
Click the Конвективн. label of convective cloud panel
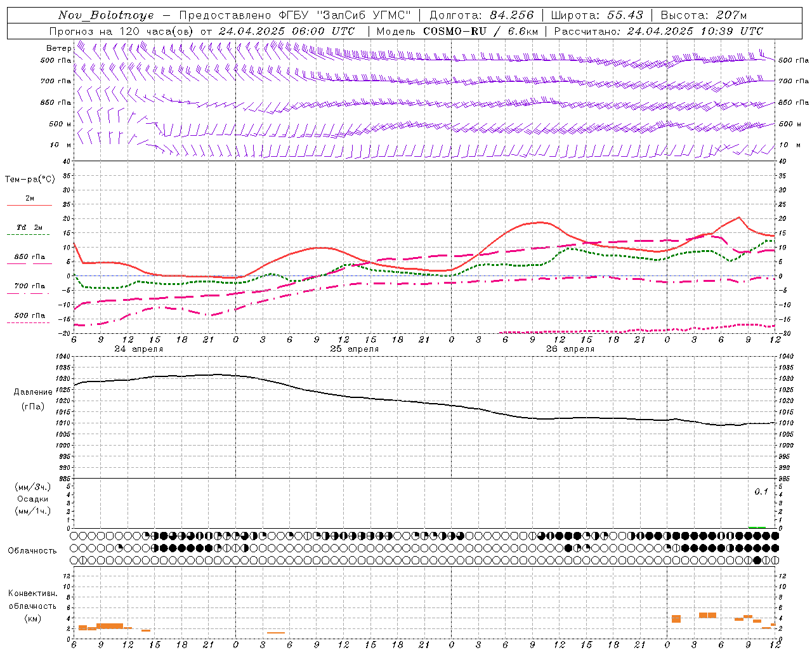(x=33, y=594)
